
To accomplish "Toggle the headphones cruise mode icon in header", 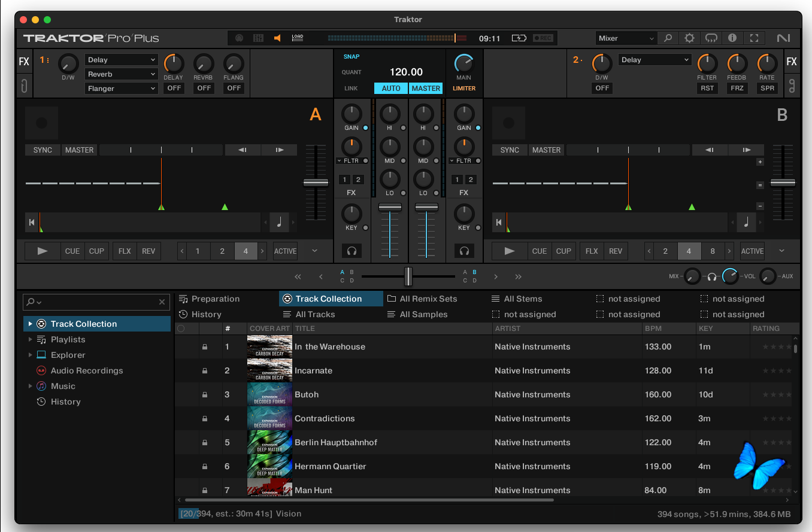I will 711,38.
